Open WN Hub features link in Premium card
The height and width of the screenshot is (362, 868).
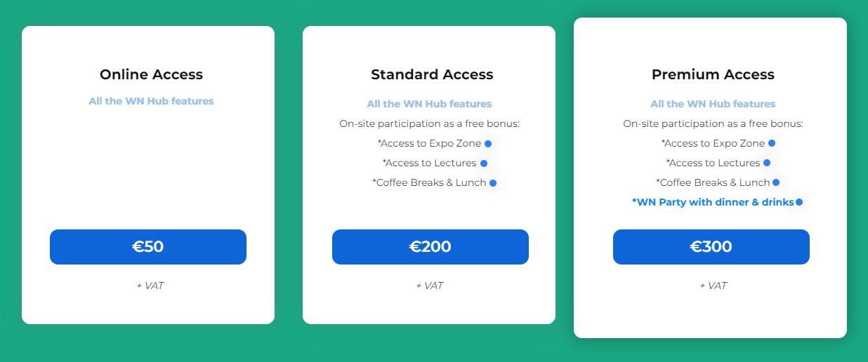pos(713,104)
